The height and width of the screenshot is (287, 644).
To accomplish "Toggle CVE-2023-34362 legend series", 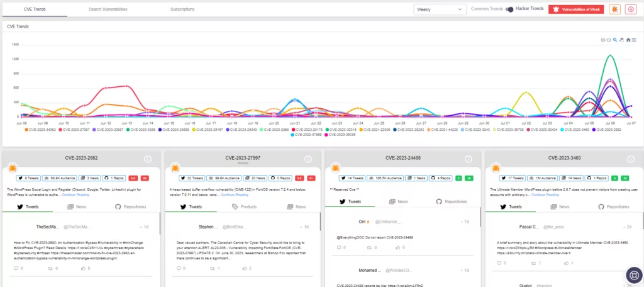I will (40, 130).
